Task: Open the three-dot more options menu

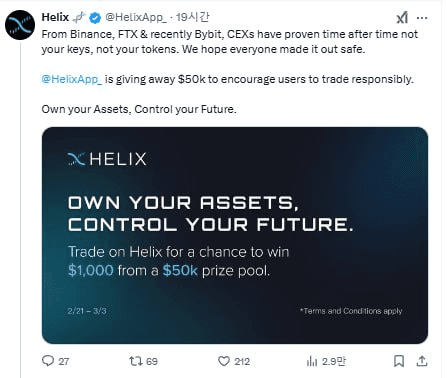Action: (422, 18)
